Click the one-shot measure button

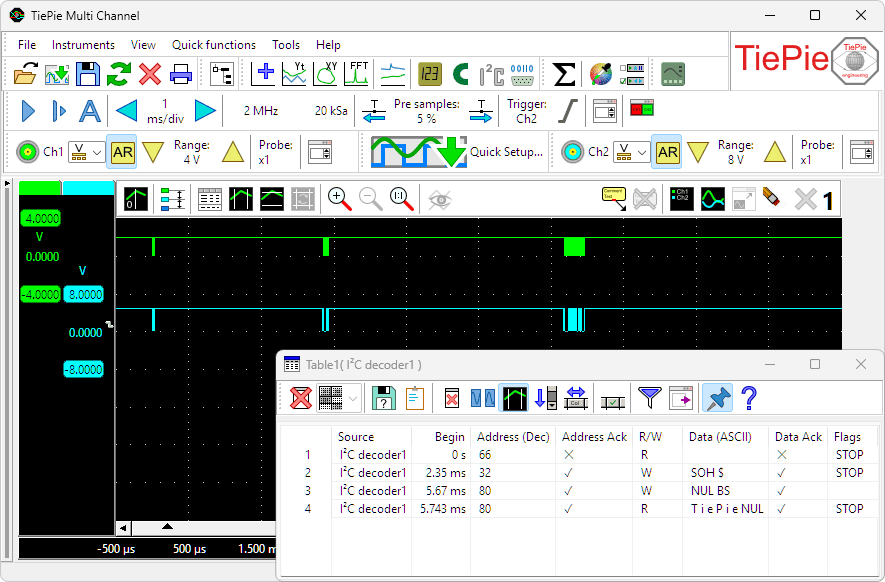tap(59, 111)
